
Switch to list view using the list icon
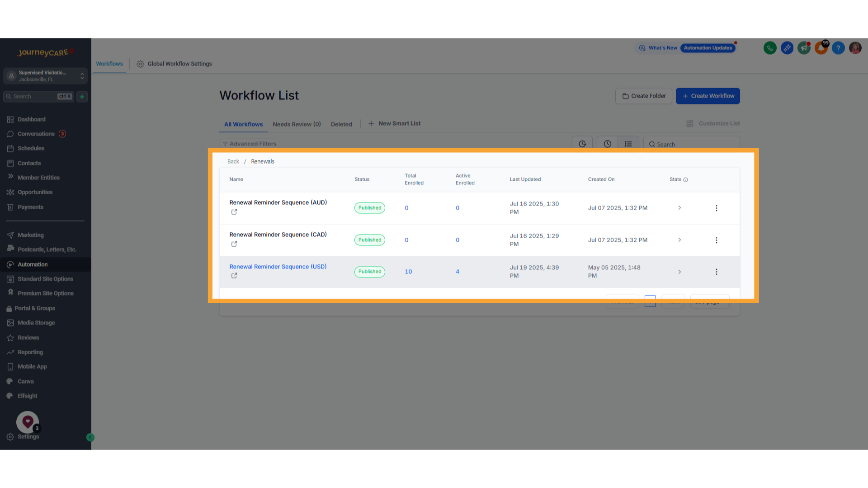click(628, 144)
